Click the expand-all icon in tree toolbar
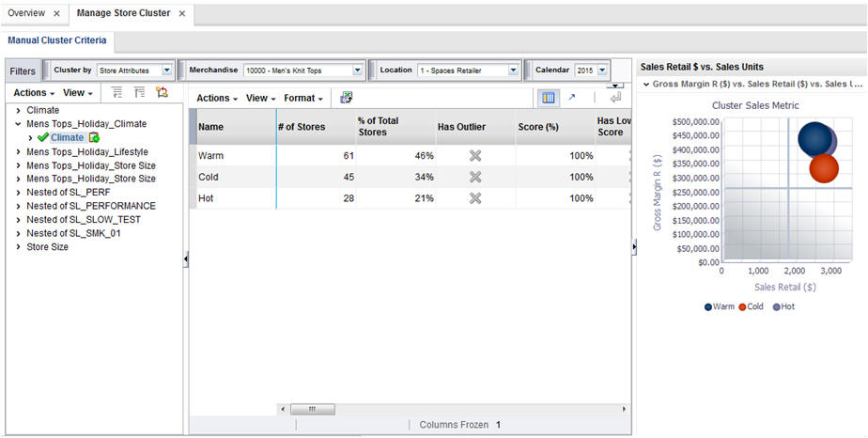868x438 pixels. click(116, 92)
